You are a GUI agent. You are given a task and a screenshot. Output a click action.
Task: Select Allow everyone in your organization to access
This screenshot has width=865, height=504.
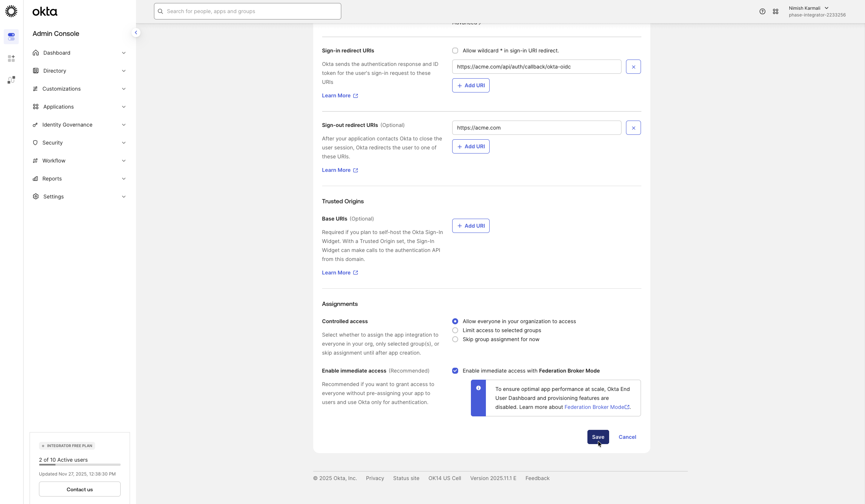click(x=455, y=321)
